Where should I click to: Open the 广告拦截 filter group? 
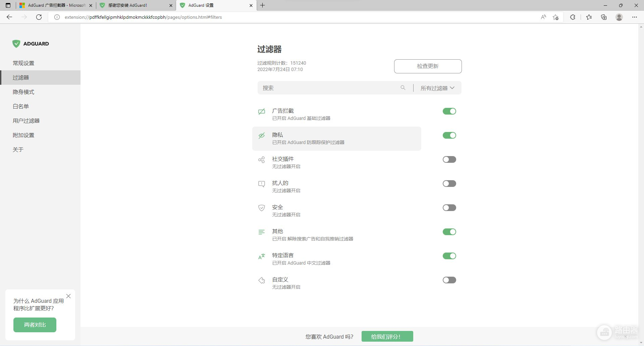click(x=336, y=114)
